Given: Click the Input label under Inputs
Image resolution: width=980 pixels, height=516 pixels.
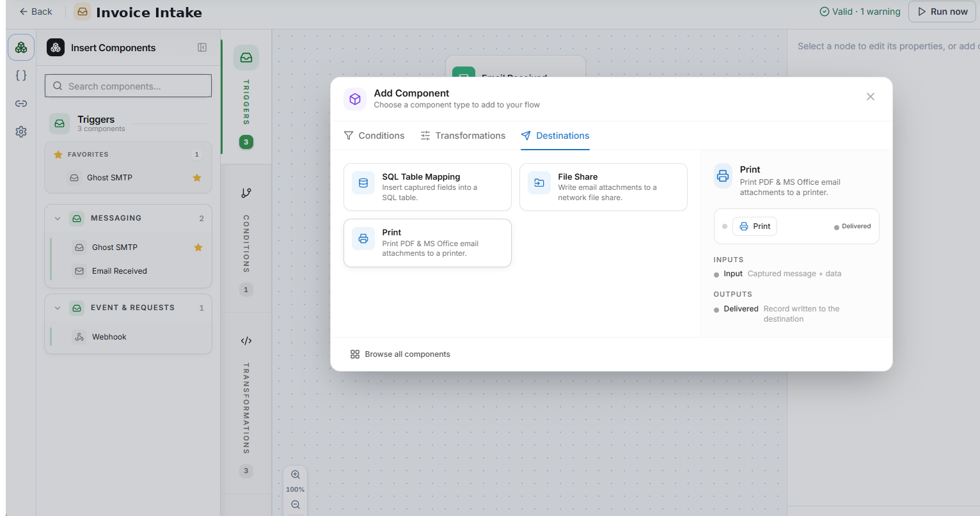Looking at the screenshot, I should (x=733, y=274).
